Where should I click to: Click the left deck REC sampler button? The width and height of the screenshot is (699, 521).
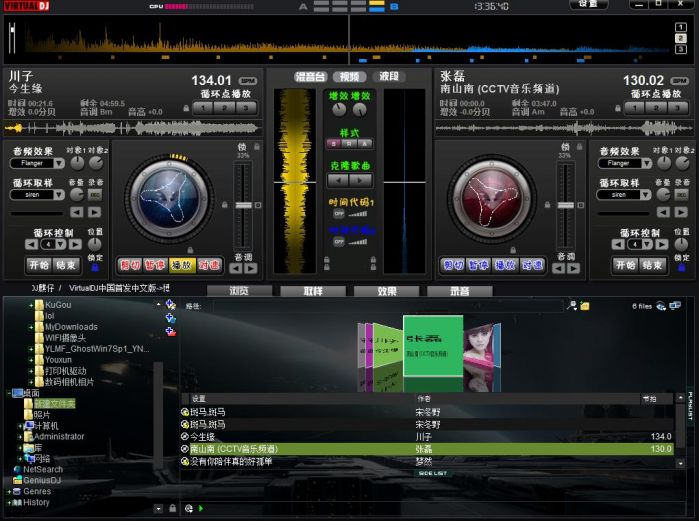coord(95,195)
